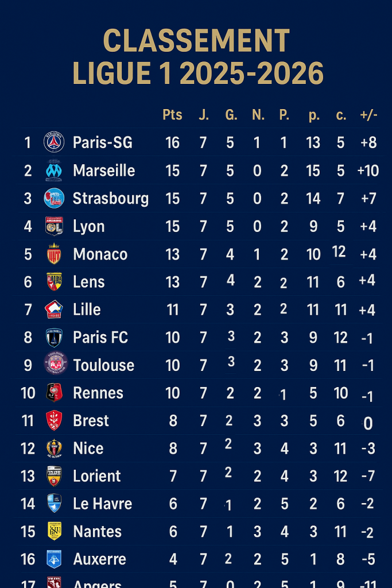392x588 pixels.
Task: Select the J. matches played header
Action: (x=203, y=115)
